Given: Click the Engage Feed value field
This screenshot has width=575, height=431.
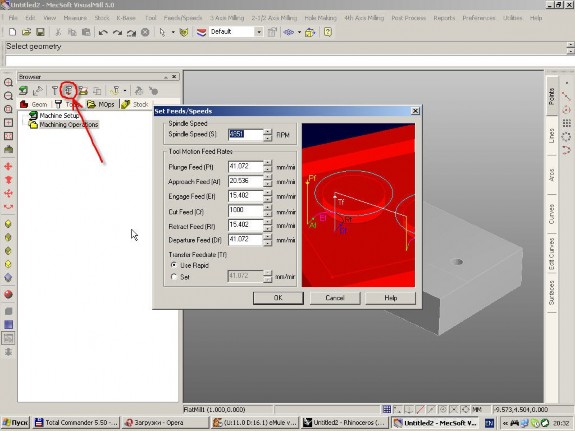Looking at the screenshot, I should coord(245,196).
